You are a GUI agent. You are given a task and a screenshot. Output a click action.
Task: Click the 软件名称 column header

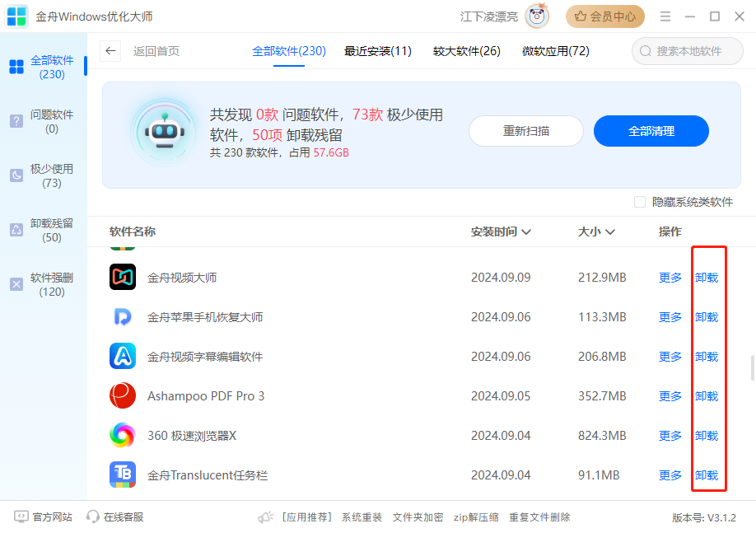132,231
